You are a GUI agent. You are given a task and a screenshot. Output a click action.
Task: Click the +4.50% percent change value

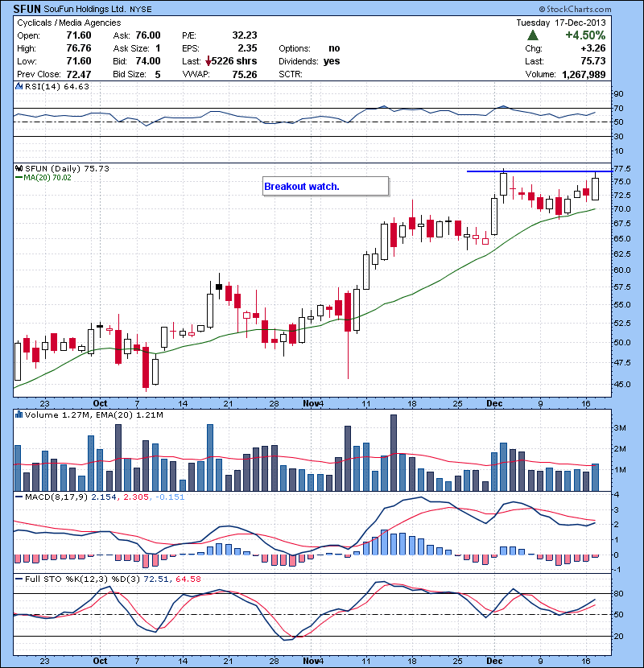(585, 35)
